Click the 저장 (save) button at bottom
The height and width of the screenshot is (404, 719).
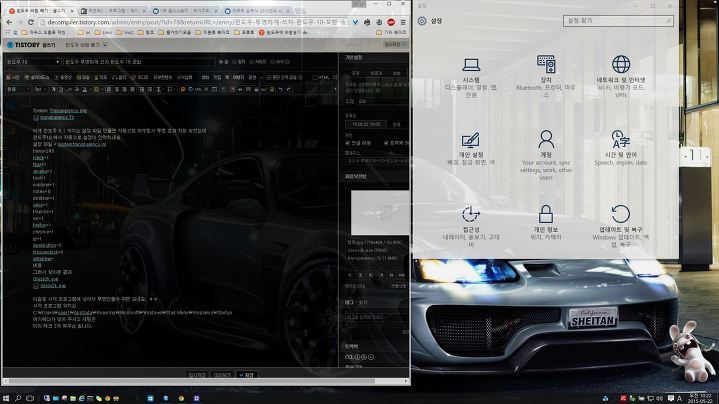(x=247, y=375)
